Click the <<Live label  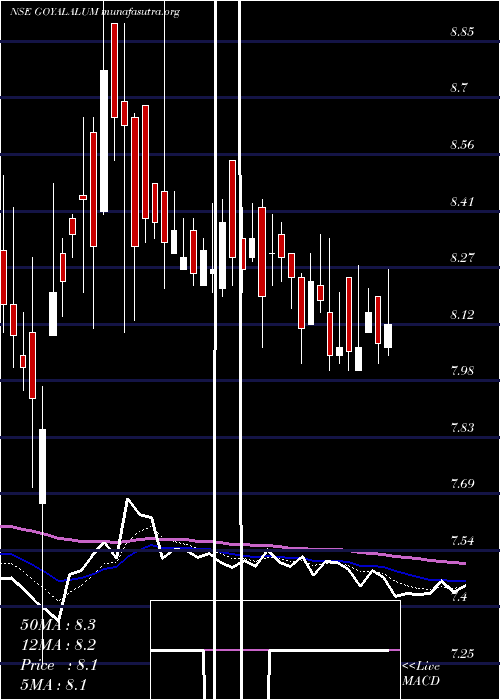coord(421,666)
